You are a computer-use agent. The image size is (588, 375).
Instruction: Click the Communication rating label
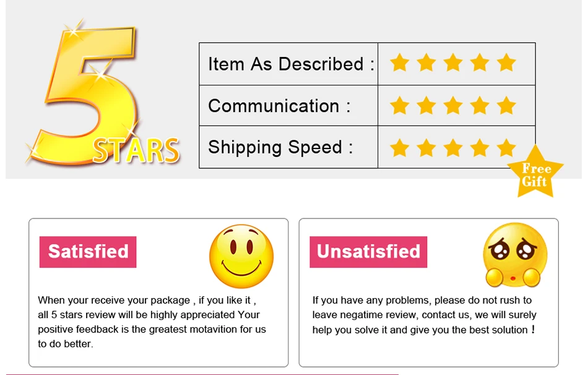pyautogui.click(x=279, y=106)
